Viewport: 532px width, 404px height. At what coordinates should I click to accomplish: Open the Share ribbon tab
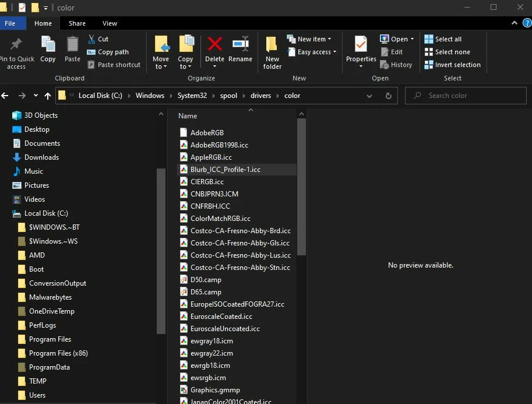pyautogui.click(x=77, y=23)
